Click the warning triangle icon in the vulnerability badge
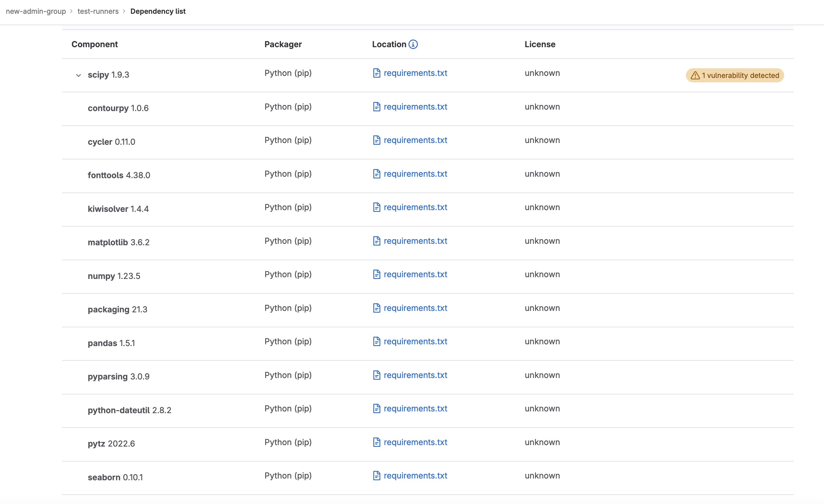 695,76
